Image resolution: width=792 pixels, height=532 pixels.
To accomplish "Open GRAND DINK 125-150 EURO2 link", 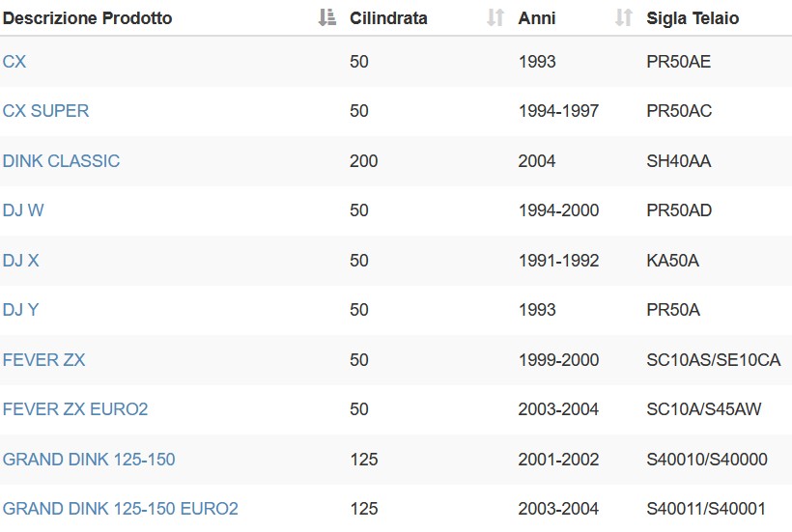I will pyautogui.click(x=120, y=509).
